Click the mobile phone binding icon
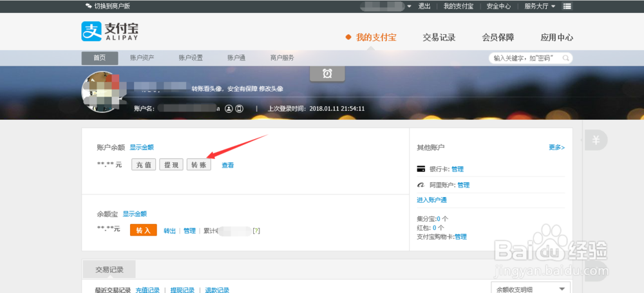 coord(239,109)
